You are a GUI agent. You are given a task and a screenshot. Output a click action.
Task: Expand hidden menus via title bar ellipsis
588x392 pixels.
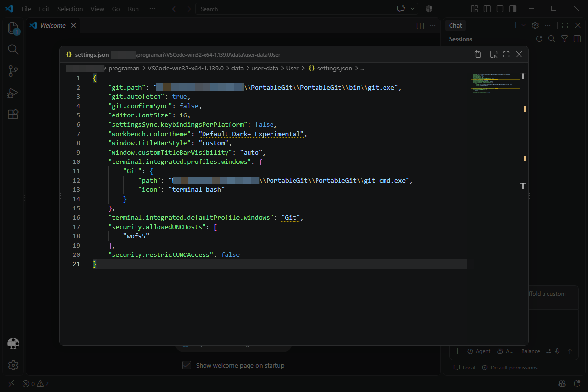point(152,9)
